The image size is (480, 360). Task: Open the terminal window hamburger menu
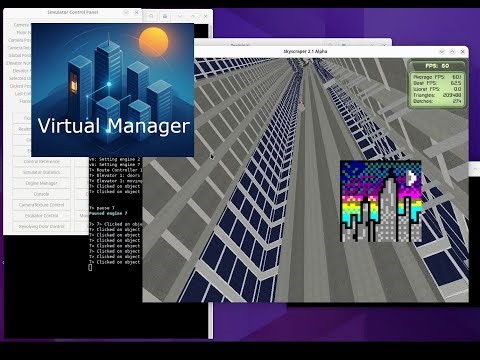[x=165, y=16]
